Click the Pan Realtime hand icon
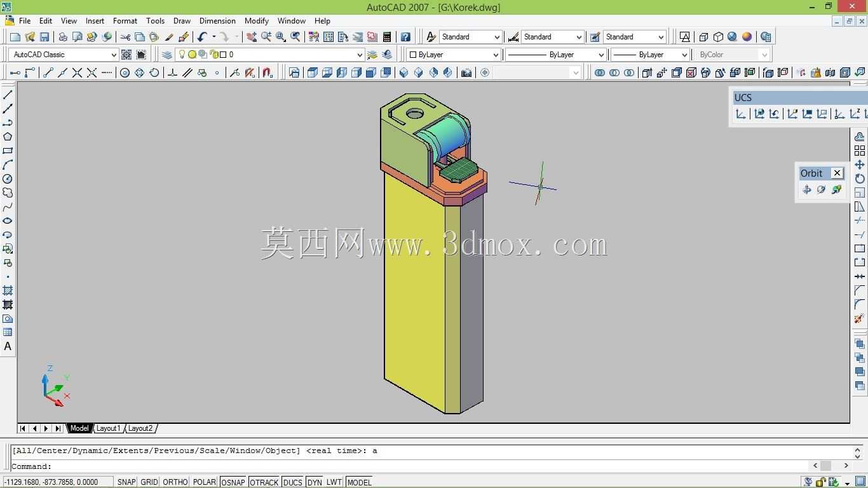Image resolution: width=868 pixels, height=488 pixels. point(252,37)
